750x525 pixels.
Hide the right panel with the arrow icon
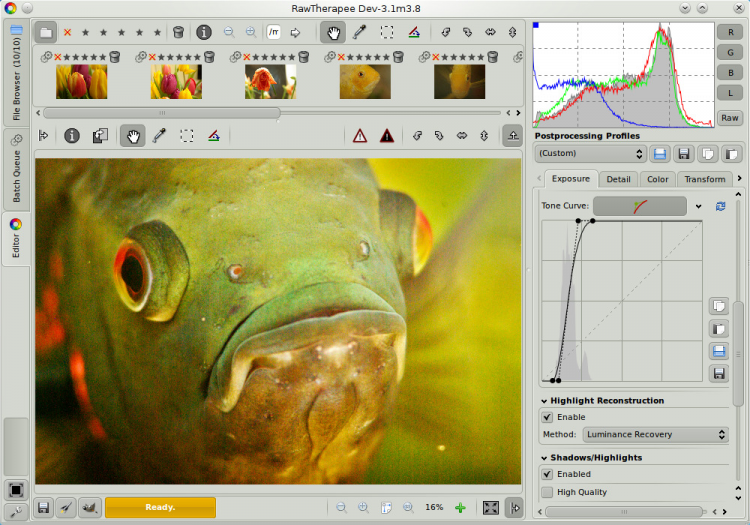(515, 508)
